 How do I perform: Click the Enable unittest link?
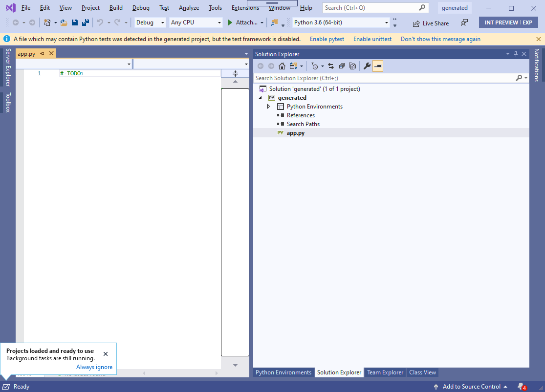(372, 39)
